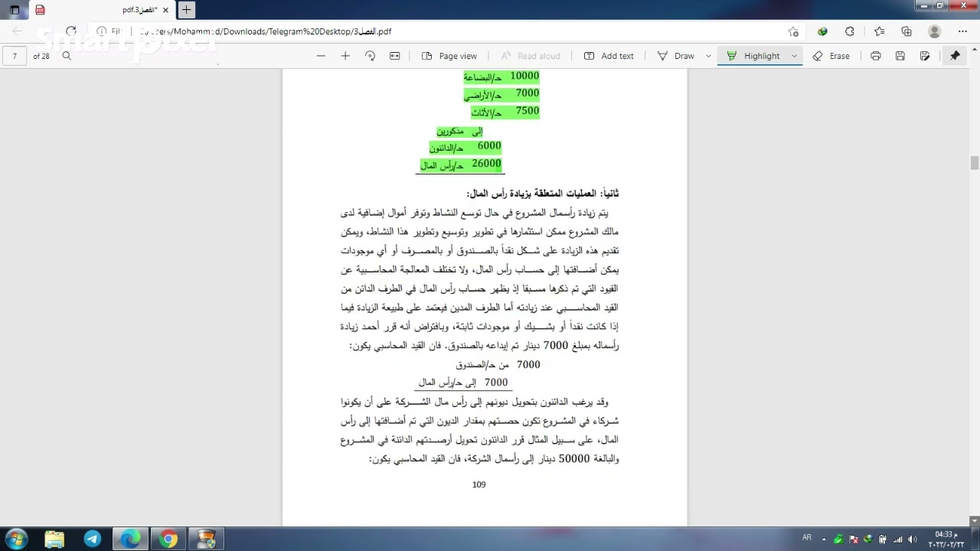Select the Erase tool
Viewport: 980px width, 551px height.
[831, 56]
